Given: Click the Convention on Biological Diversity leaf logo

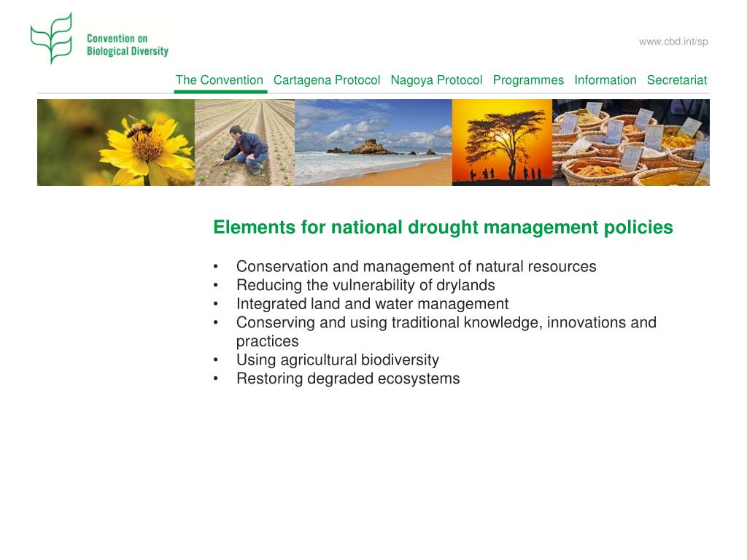Looking at the screenshot, I should click(52, 38).
